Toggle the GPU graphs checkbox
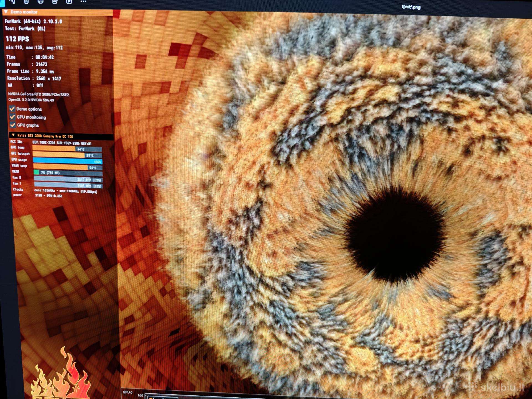The height and width of the screenshot is (399, 532). pos(12,125)
